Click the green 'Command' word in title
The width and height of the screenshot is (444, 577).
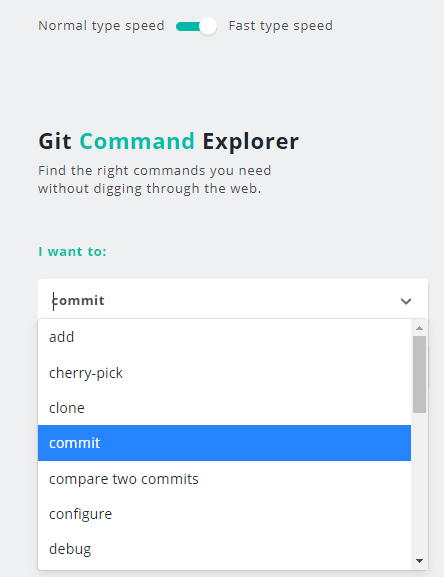(137, 141)
